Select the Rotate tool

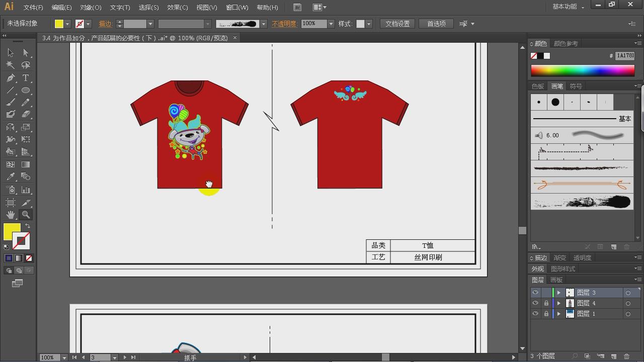(11, 127)
